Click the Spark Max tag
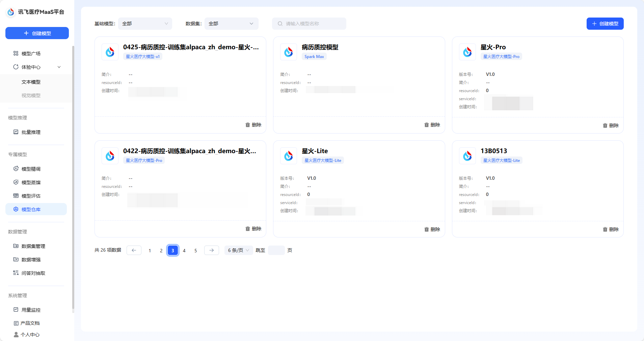644x341 pixels. [314, 57]
